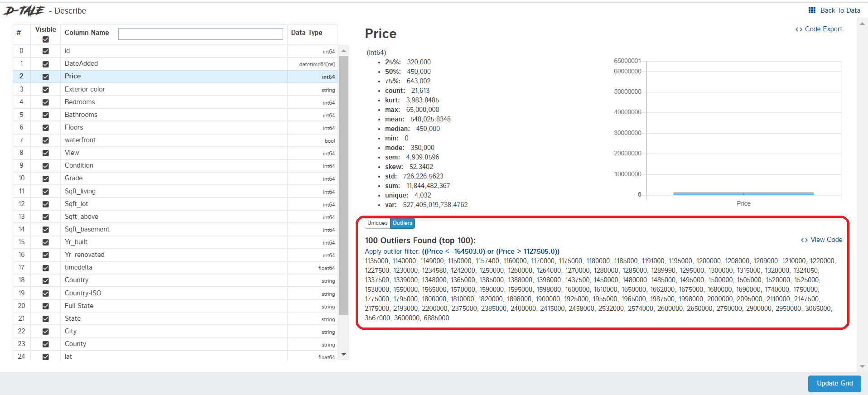Click page scrollbar down arrow

(x=862, y=366)
